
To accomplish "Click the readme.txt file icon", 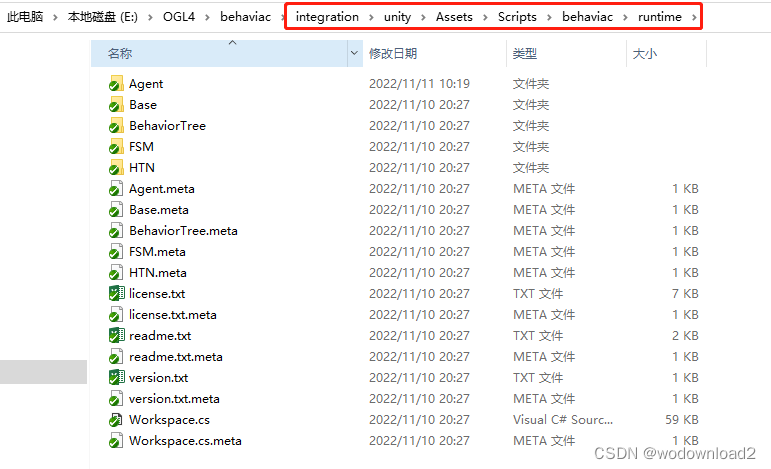I will [116, 336].
